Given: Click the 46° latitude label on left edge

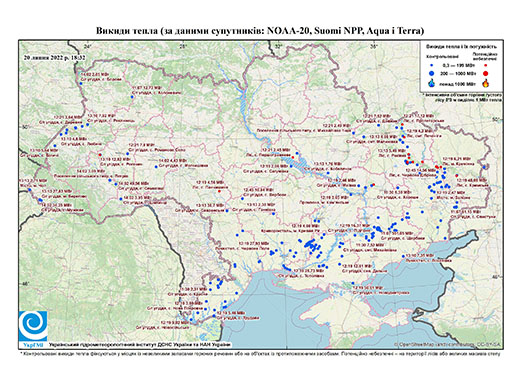Looking at the screenshot, I should (x=25, y=284).
